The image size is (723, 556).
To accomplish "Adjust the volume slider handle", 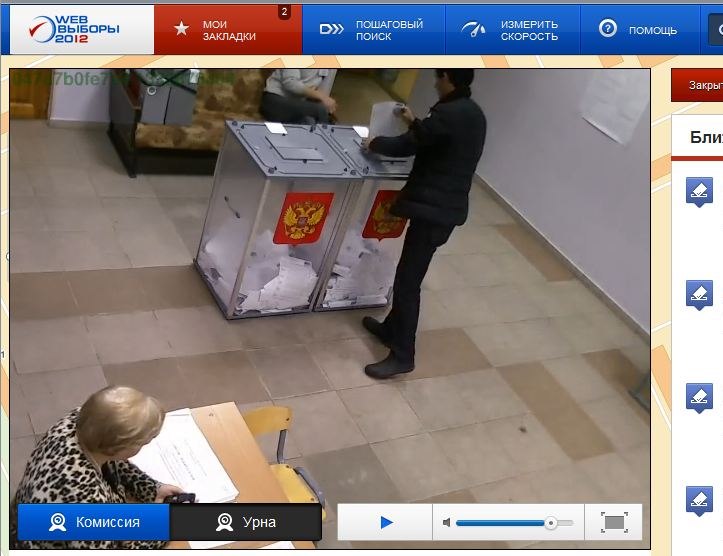I will coord(550,522).
